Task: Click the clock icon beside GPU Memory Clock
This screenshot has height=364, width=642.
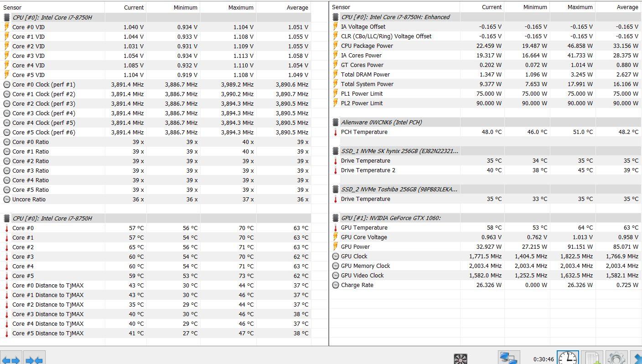Action: pyautogui.click(x=336, y=266)
